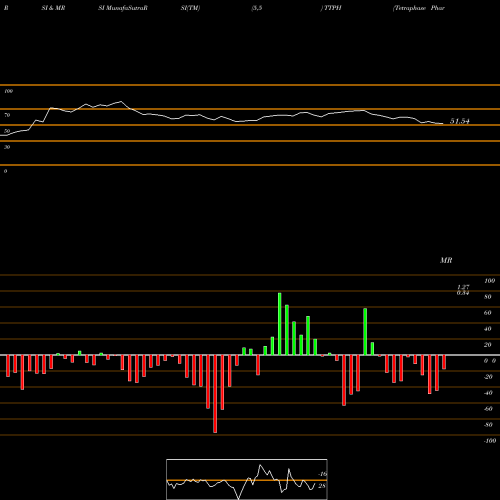Click the 0.34 value under MR
The image size is (500, 500).
click(463, 293)
